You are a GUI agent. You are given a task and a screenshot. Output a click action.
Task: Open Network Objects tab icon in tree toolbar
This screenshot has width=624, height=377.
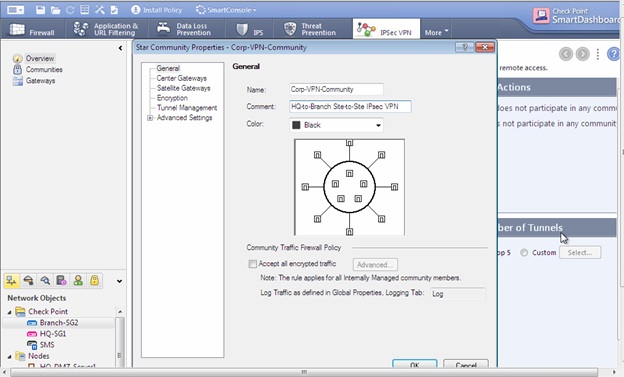click(12, 281)
